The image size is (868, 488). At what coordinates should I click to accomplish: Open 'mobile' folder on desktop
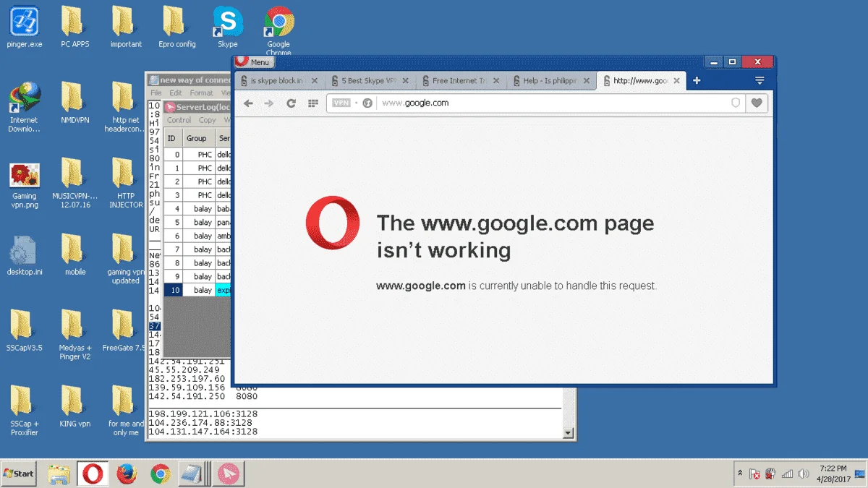75,254
